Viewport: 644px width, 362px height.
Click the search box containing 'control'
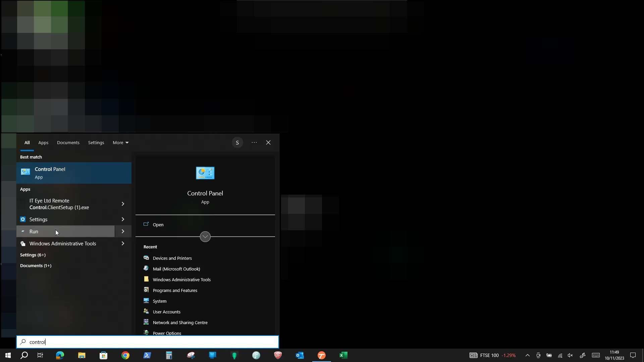tap(148, 342)
